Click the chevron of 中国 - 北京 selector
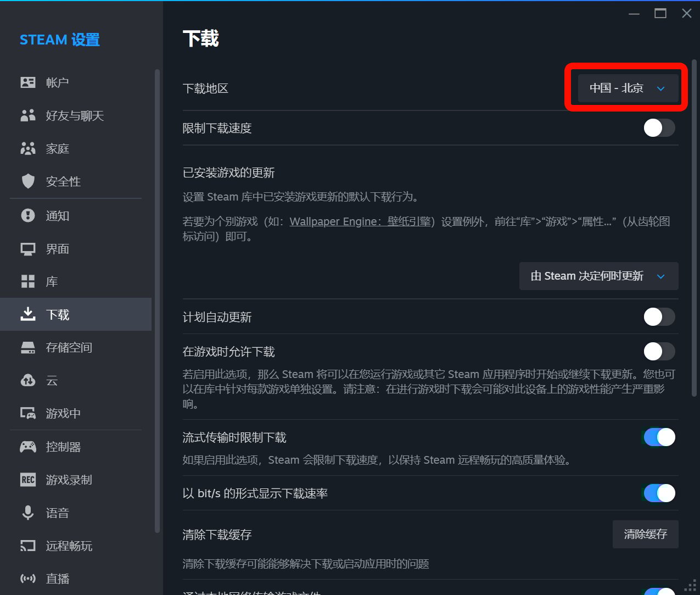Image resolution: width=700 pixels, height=595 pixels. point(661,88)
